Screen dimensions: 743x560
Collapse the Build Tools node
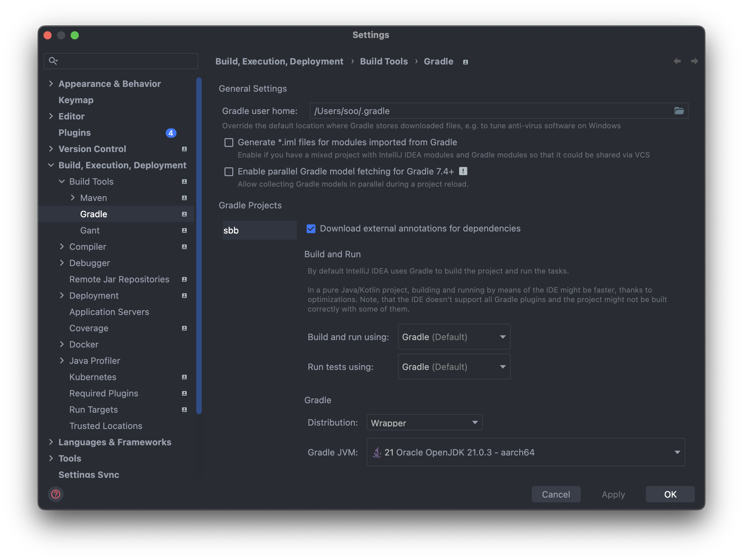coord(62,181)
